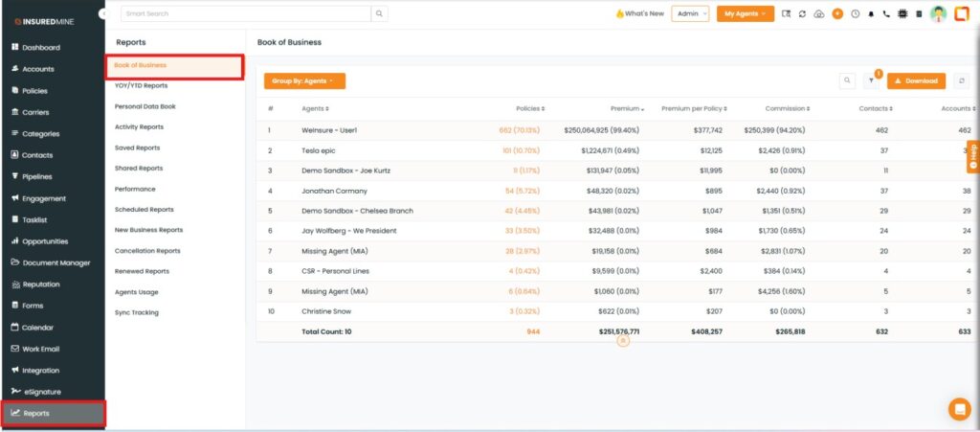Click the orange plus quick-add icon
This screenshot has height=432, width=980.
tap(837, 14)
